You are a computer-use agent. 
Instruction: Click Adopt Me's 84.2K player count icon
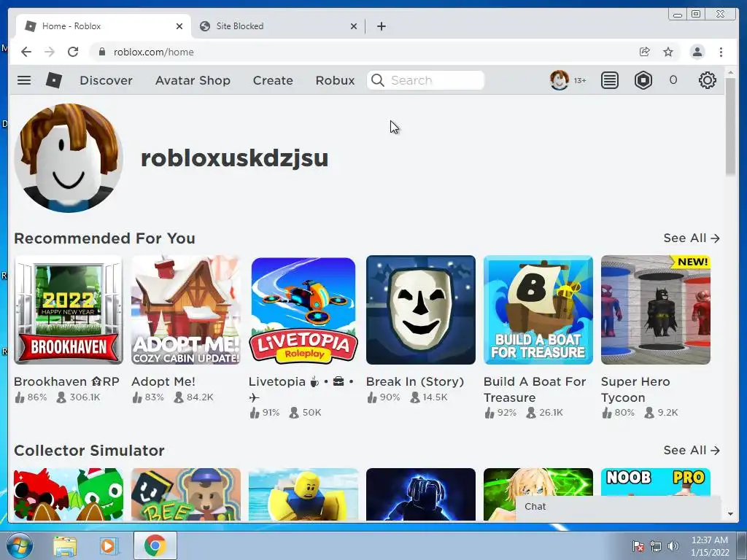pyautogui.click(x=179, y=397)
